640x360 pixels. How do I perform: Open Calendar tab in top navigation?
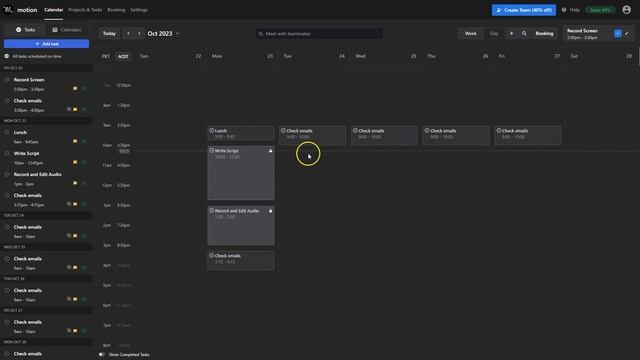53,10
